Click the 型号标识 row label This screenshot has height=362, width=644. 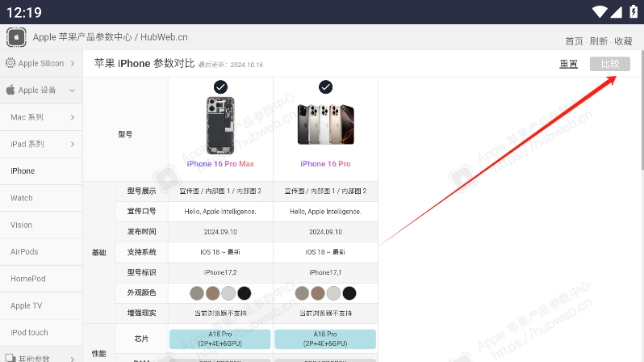(x=141, y=272)
